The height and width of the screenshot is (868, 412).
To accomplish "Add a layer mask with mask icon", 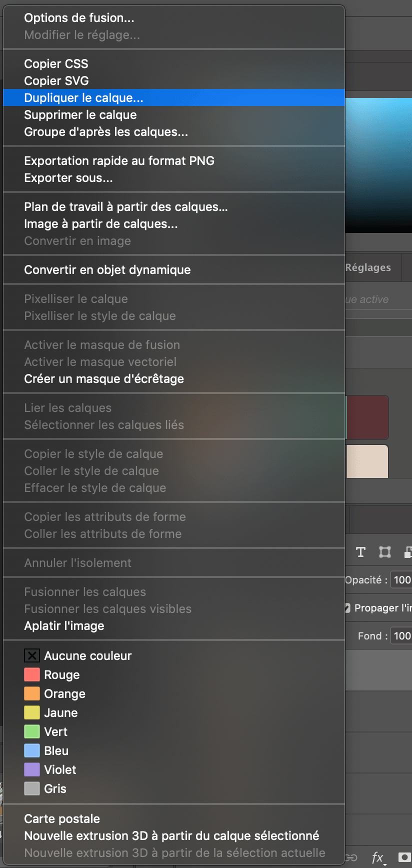I will pyautogui.click(x=404, y=857).
